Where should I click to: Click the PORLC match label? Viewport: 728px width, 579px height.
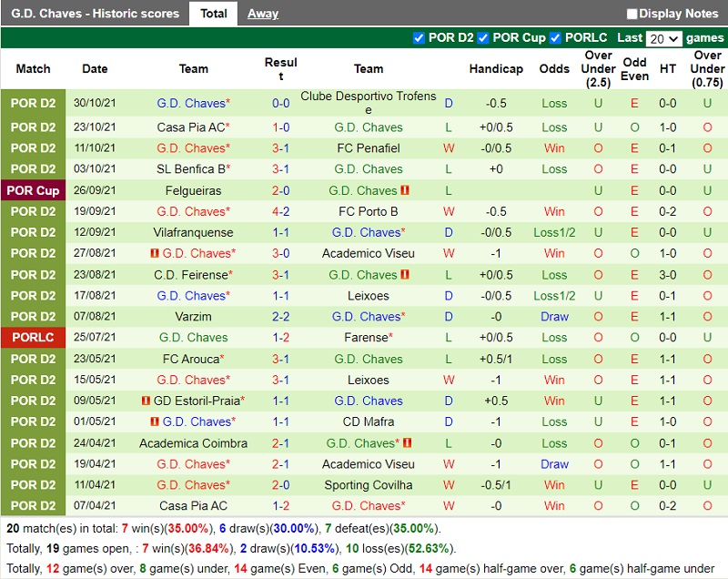(33, 337)
